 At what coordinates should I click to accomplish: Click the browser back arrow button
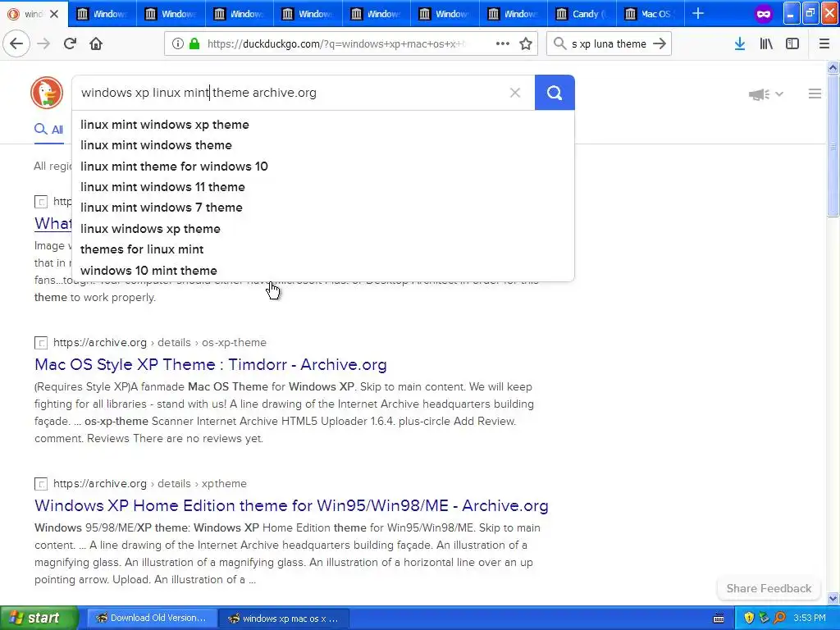(16, 44)
